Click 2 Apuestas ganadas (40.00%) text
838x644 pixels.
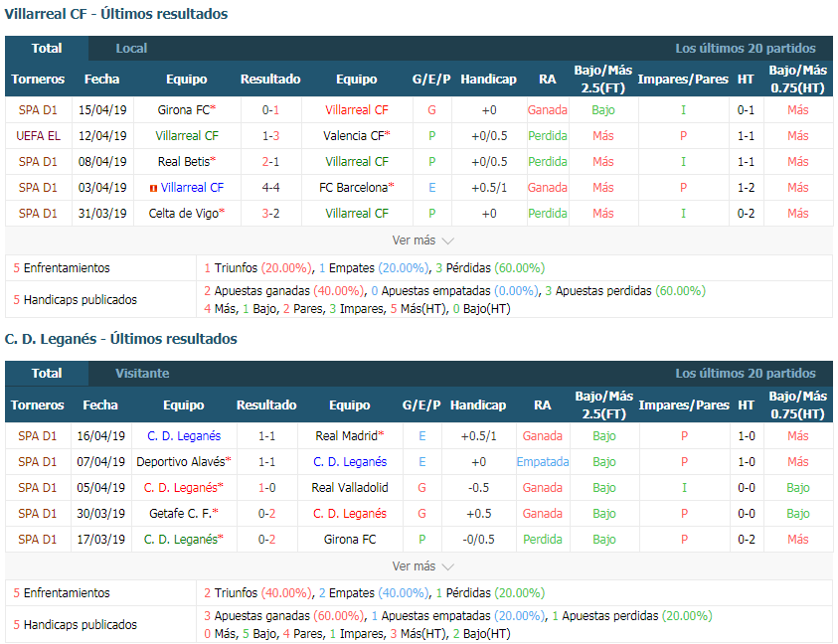(x=283, y=291)
